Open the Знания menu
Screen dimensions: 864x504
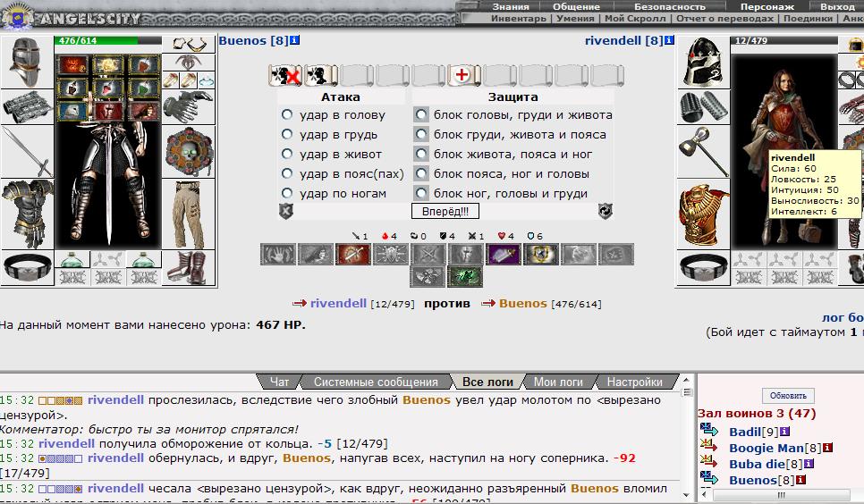[510, 6]
